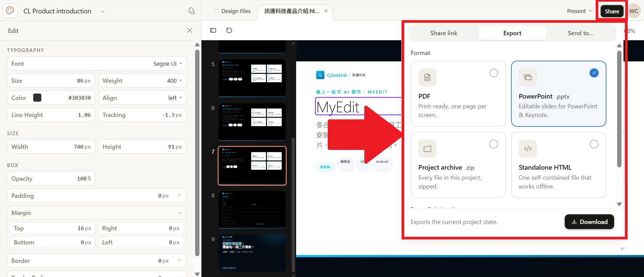
Task: Open the CL Product introduction project dropdown
Action: tap(103, 11)
